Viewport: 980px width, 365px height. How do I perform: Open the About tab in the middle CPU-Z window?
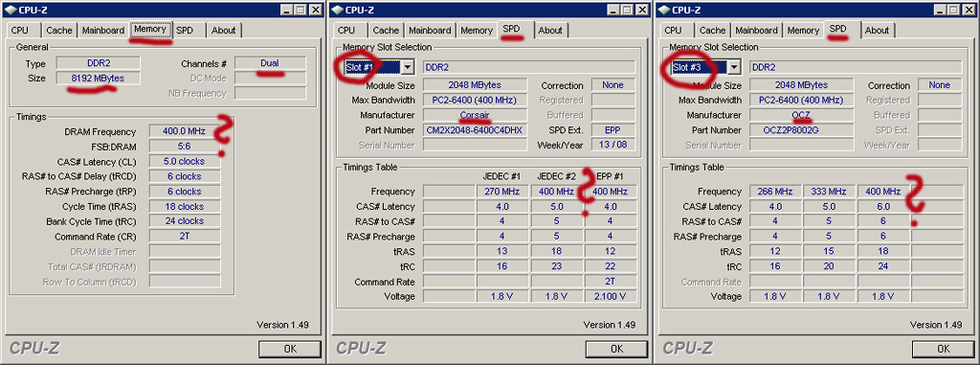(550, 30)
